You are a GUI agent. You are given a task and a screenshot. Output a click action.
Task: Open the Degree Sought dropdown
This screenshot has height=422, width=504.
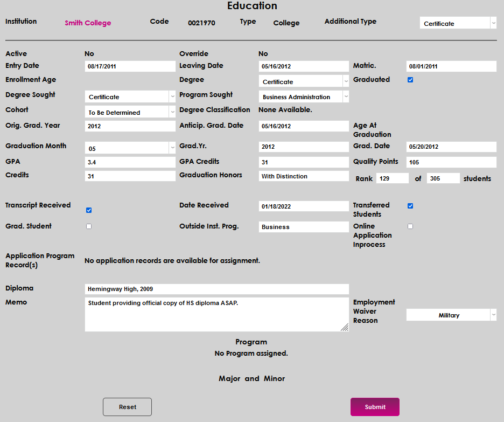pyautogui.click(x=130, y=97)
